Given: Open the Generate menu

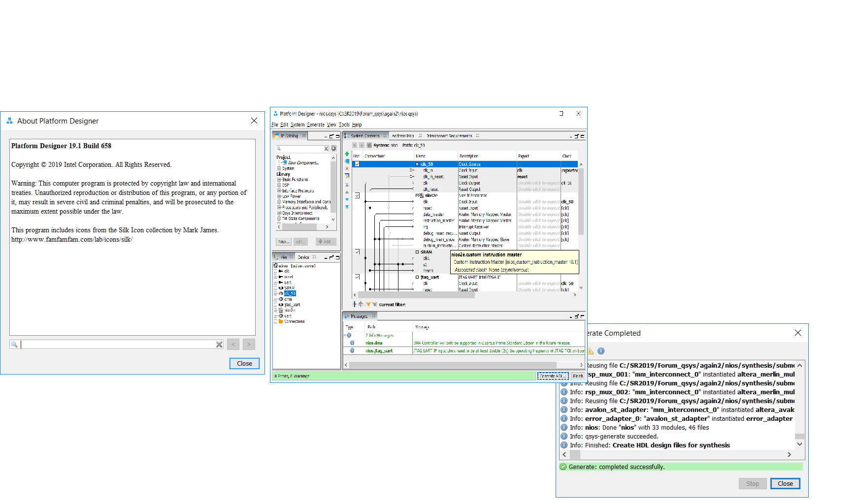Looking at the screenshot, I should click(x=315, y=125).
